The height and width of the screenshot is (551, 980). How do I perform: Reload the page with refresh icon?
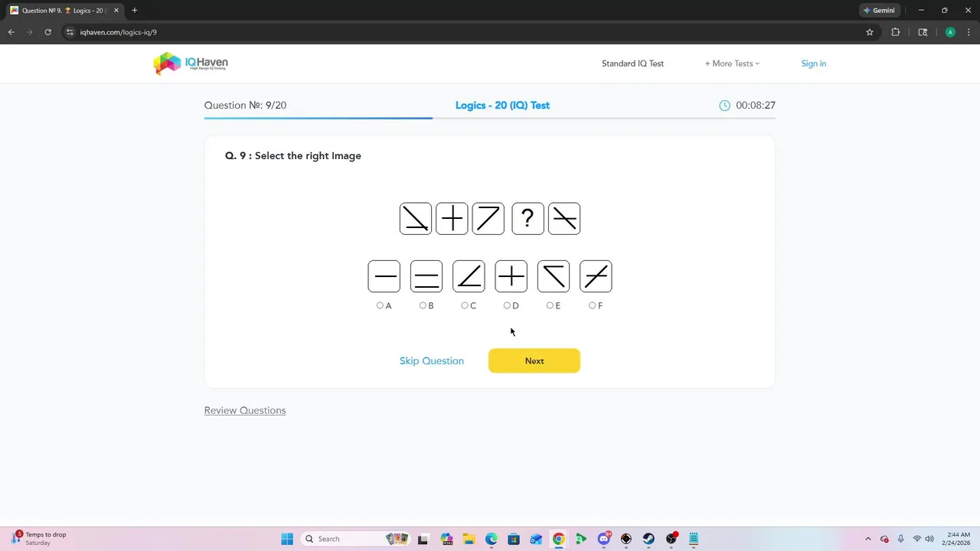[x=47, y=32]
